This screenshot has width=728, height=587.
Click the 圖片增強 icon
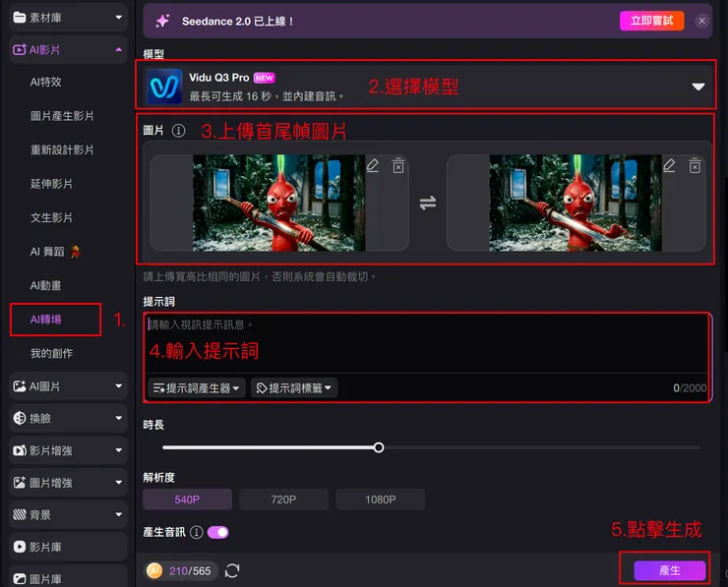(x=20, y=483)
